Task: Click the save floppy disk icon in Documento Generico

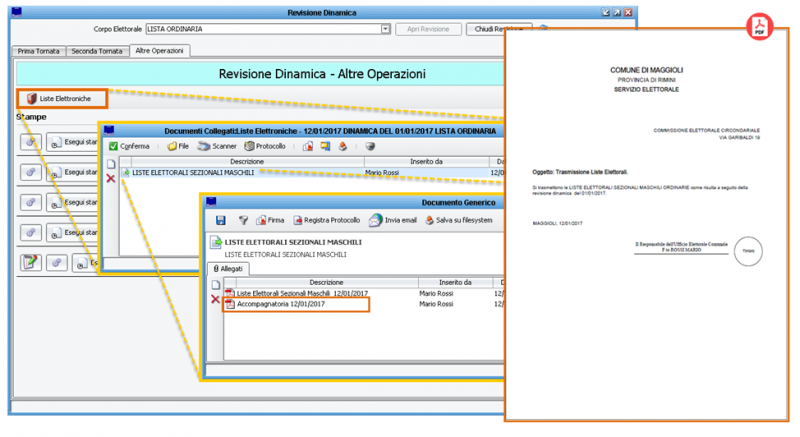Action: tap(220, 220)
